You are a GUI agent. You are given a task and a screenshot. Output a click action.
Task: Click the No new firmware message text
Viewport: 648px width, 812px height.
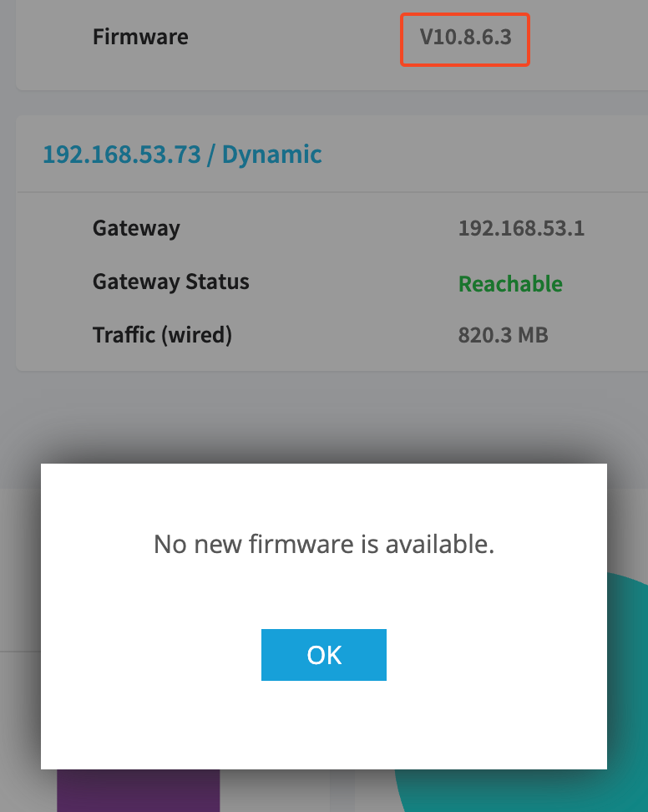pyautogui.click(x=324, y=545)
